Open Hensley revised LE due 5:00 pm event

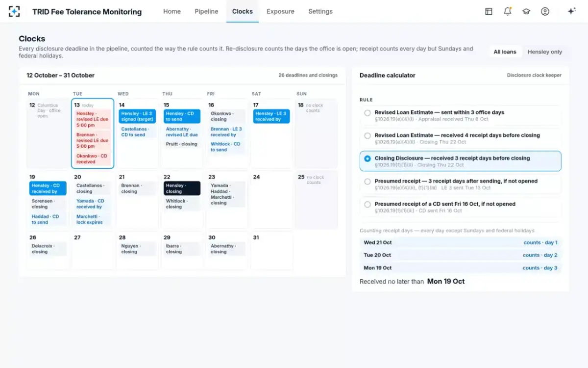click(x=93, y=119)
